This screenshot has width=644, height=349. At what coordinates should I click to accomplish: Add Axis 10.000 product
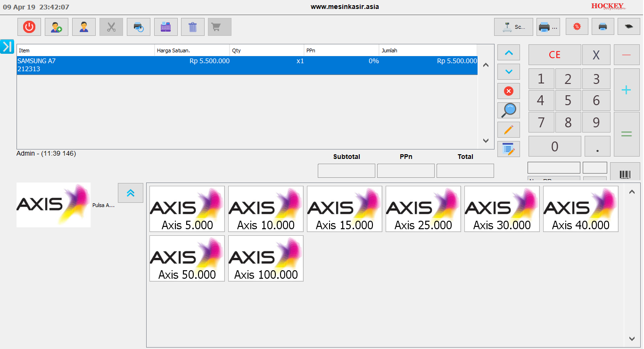(266, 209)
